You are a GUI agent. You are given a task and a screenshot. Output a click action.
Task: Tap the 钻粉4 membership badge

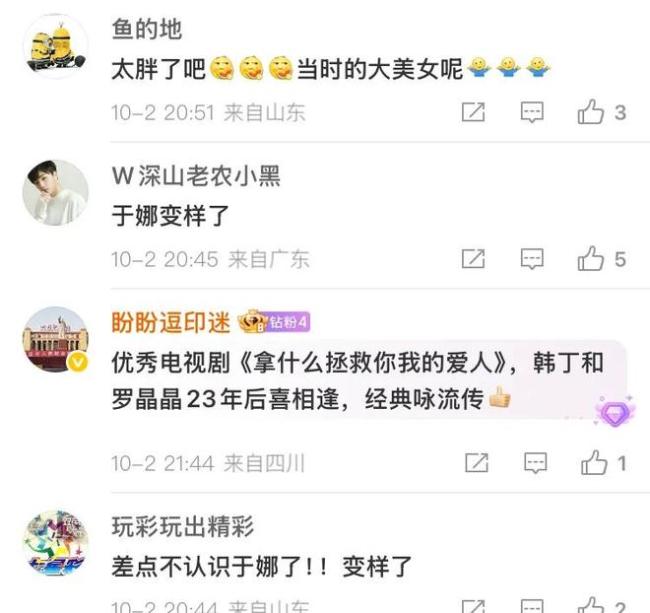(x=274, y=322)
